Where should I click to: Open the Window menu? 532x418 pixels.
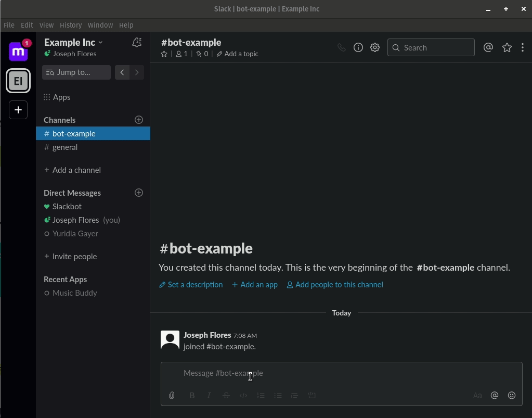coord(100,25)
